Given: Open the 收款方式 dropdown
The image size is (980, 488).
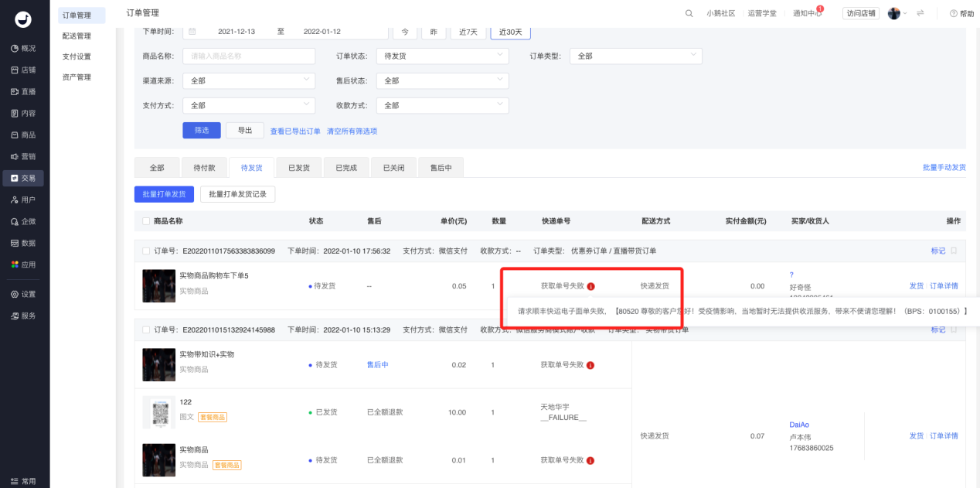Looking at the screenshot, I should 442,105.
